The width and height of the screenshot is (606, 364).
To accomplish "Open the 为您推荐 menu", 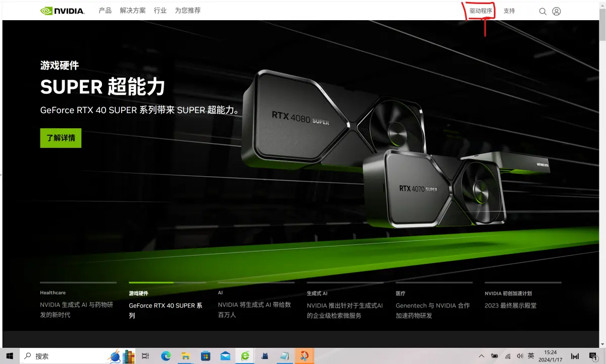I will tap(188, 11).
